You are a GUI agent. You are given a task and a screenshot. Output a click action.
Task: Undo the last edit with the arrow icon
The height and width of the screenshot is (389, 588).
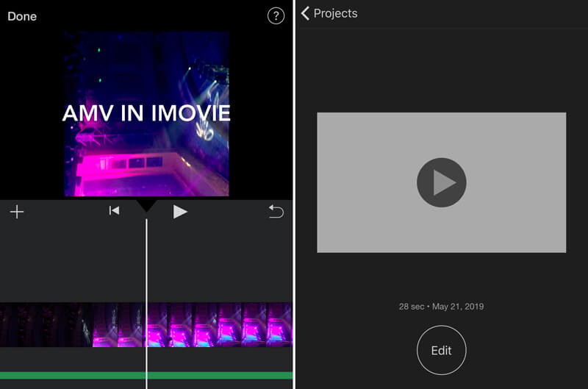coord(276,212)
